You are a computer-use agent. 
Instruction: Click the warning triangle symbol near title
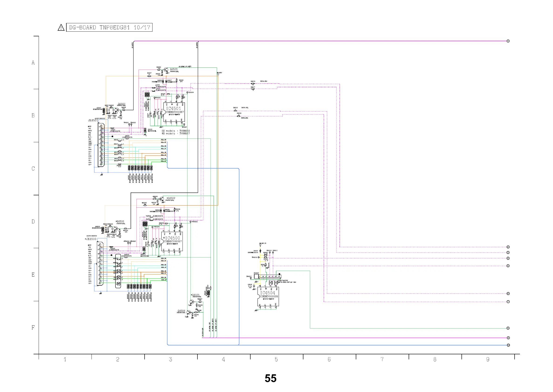coord(61,28)
